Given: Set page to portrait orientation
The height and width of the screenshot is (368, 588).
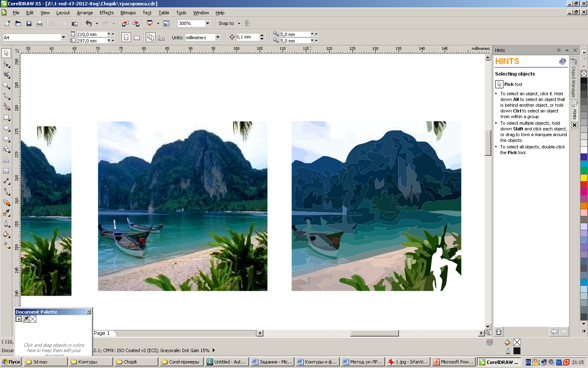Looking at the screenshot, I should coord(126,38).
